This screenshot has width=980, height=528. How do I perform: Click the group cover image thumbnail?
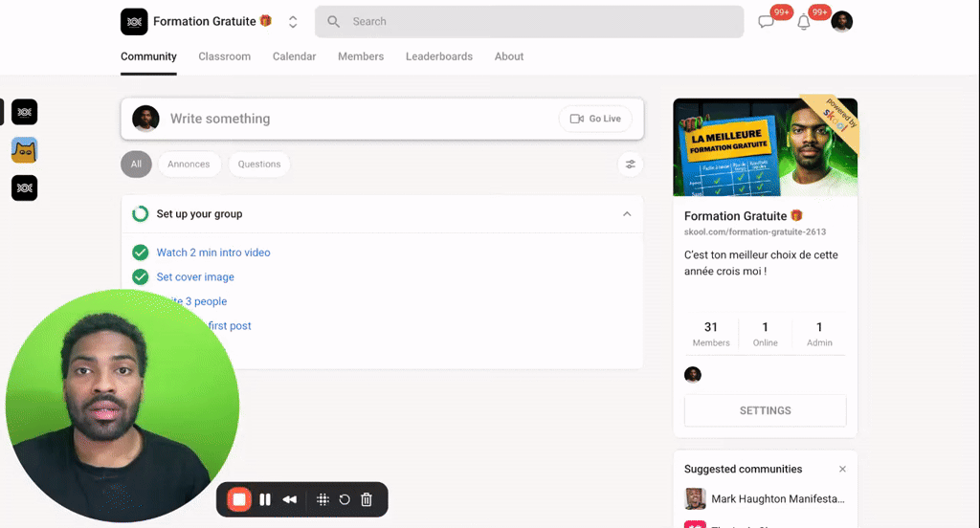click(765, 147)
